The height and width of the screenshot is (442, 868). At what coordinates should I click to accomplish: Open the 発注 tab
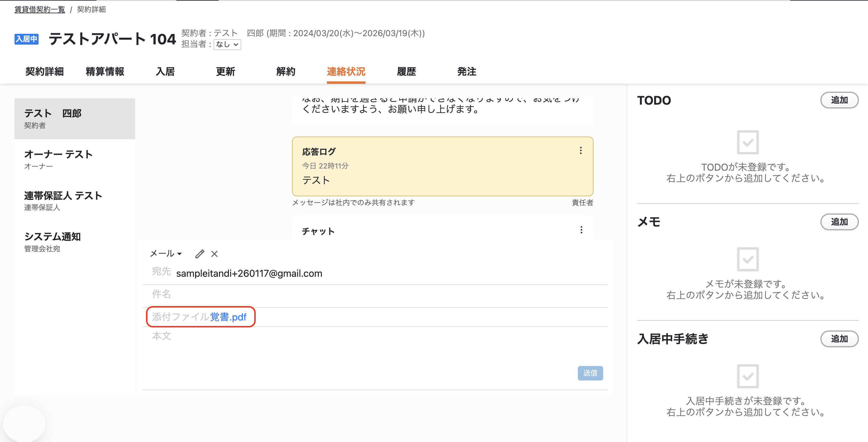point(467,71)
